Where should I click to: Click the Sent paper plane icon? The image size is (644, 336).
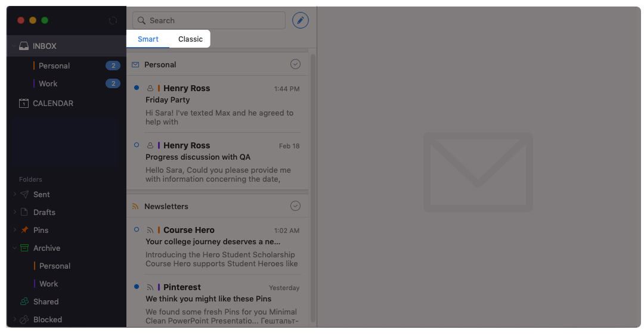[24, 194]
